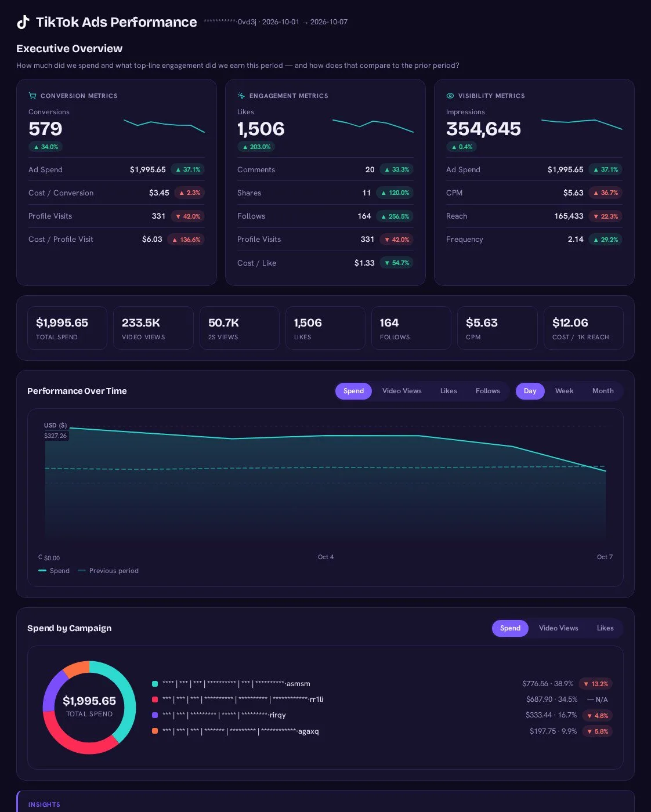
Task: Click the Shares 120.0% change badge
Action: click(395, 193)
